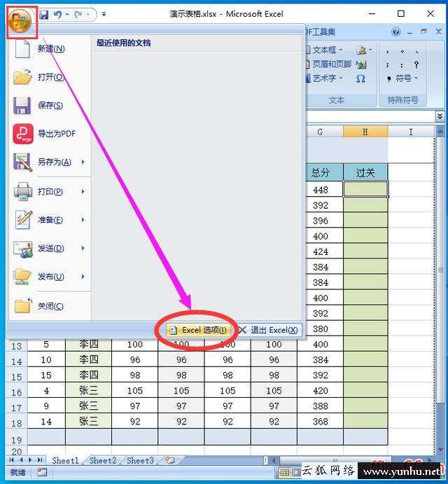Click the 过关 header cell
The height and width of the screenshot is (484, 448).
(x=365, y=172)
